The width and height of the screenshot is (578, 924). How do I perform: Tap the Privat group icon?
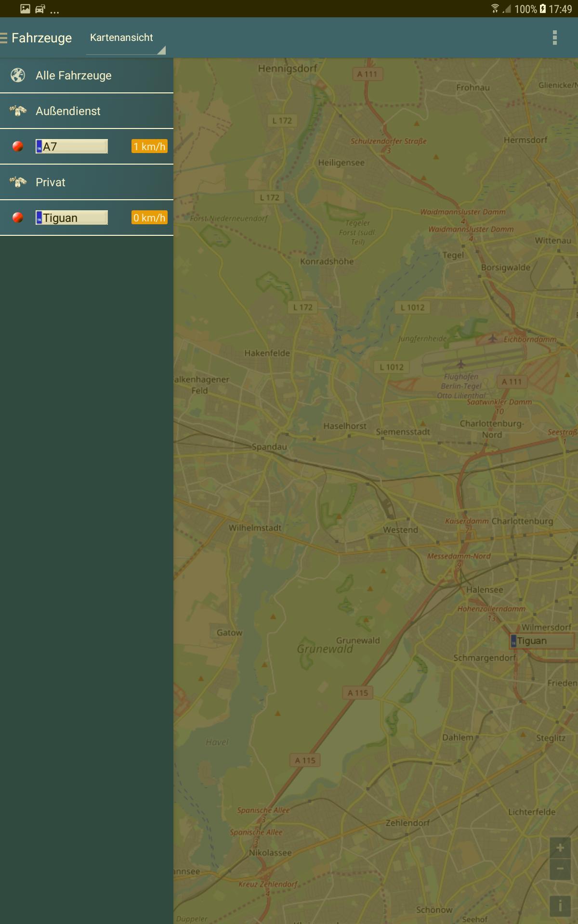point(18,182)
